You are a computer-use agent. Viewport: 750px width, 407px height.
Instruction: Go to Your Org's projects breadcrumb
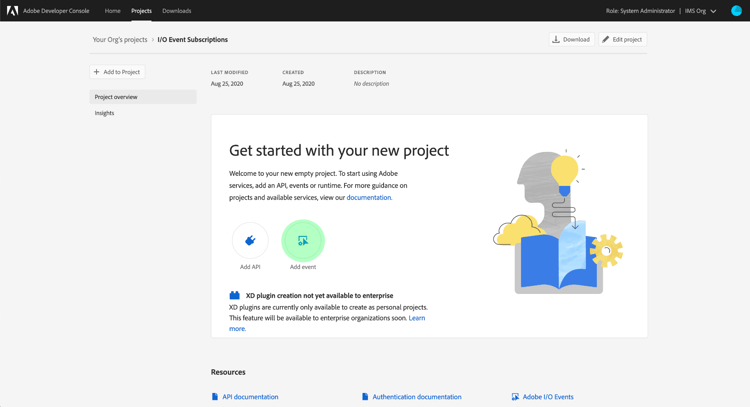(x=120, y=40)
